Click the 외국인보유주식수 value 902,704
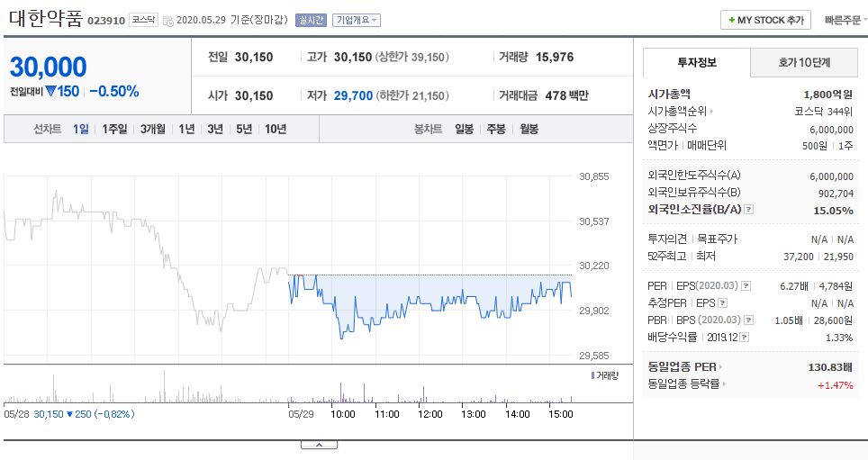The image size is (868, 460). pos(836,194)
